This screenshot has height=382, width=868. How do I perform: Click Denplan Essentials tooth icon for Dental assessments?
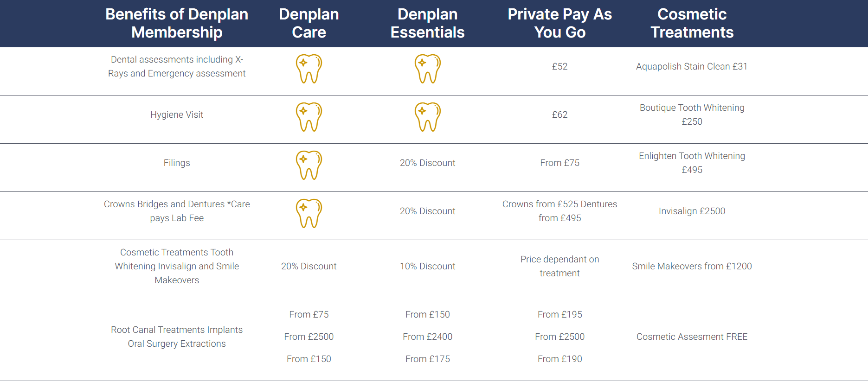point(428,69)
